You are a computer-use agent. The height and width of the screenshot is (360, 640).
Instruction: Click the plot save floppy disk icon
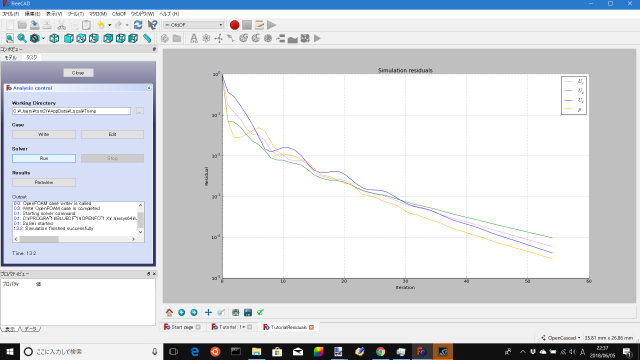(x=248, y=312)
